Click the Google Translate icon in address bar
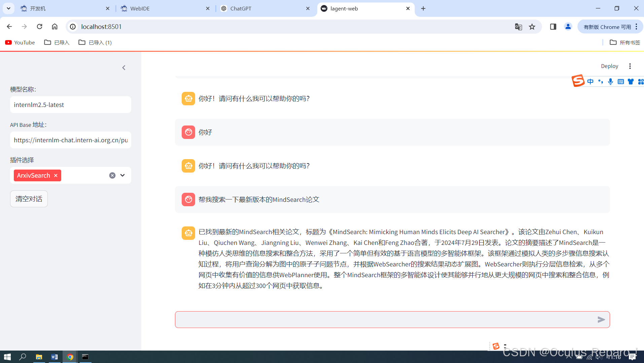The height and width of the screenshot is (363, 644). coord(518,27)
